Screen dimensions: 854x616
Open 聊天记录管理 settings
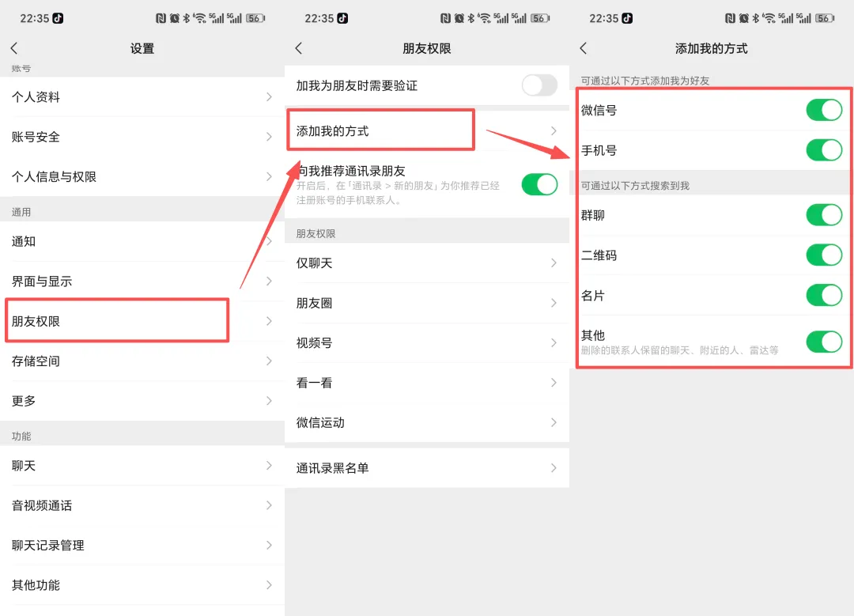(x=142, y=545)
